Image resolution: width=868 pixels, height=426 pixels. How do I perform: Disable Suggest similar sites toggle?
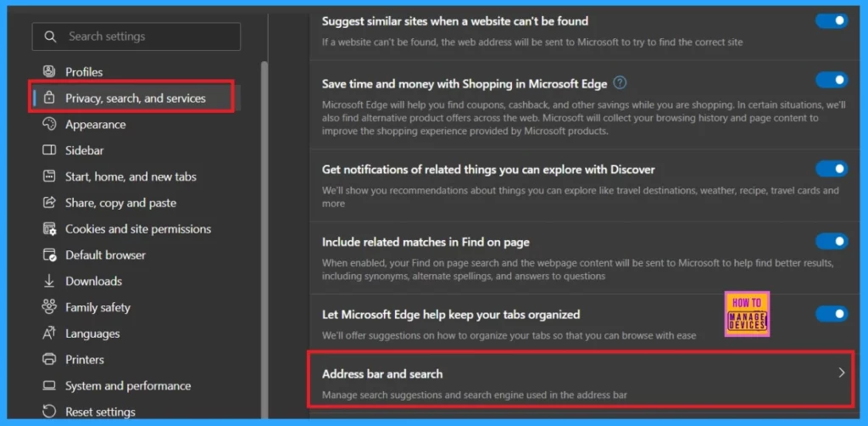click(x=832, y=20)
